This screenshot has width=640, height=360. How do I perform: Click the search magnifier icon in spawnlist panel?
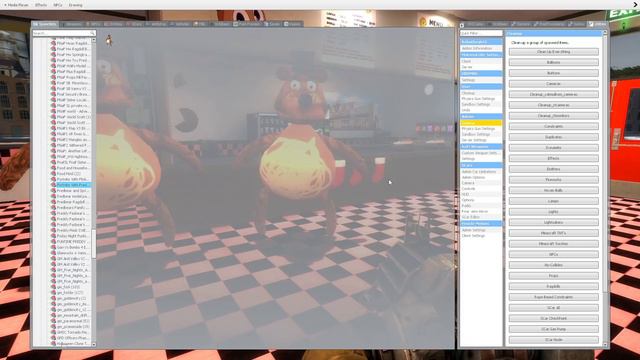(x=93, y=33)
